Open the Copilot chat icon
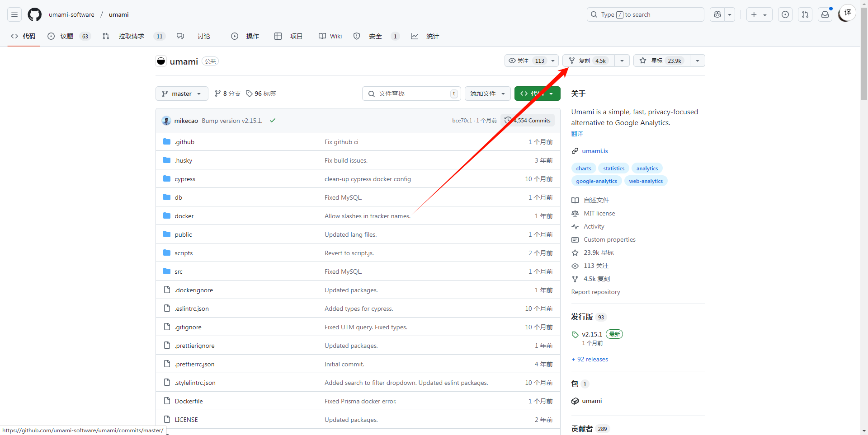 [x=717, y=14]
